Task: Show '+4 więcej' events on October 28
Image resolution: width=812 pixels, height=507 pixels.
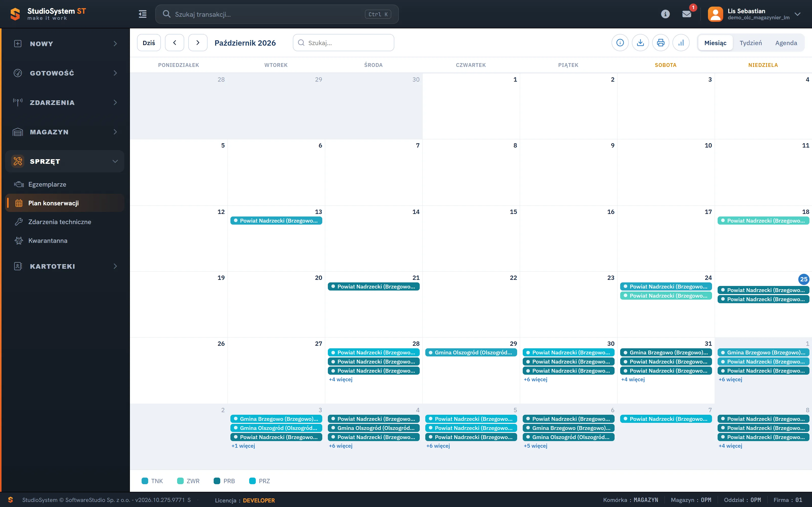Action: pos(341,379)
